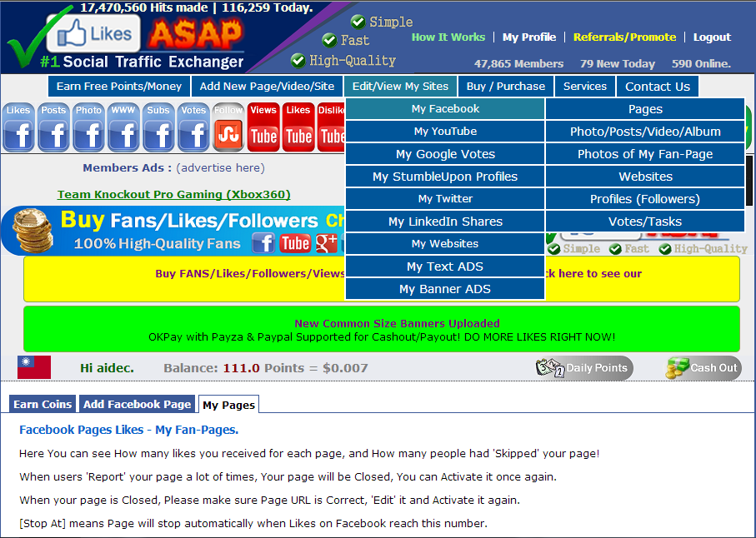Screen dimensions: 756x538
Task: Choose Profiles (Followers) submenu item
Action: [x=645, y=198]
